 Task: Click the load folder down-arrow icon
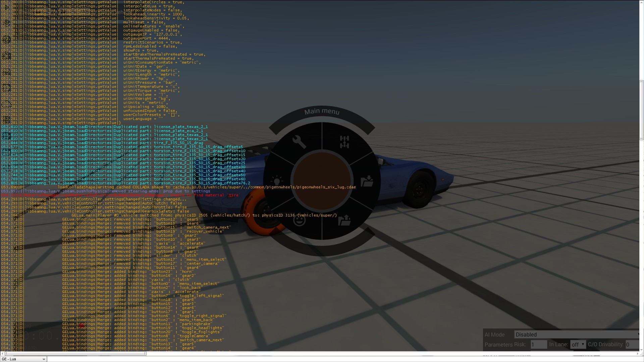coord(367,181)
